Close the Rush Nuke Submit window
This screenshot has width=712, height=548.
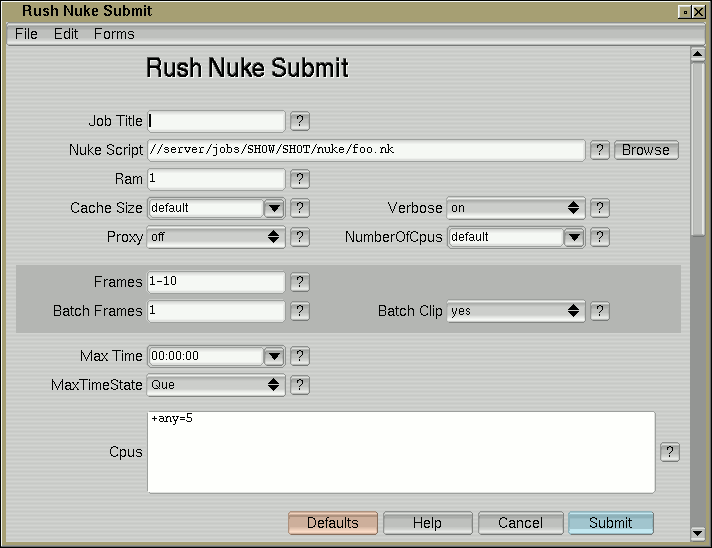pyautogui.click(x=698, y=12)
